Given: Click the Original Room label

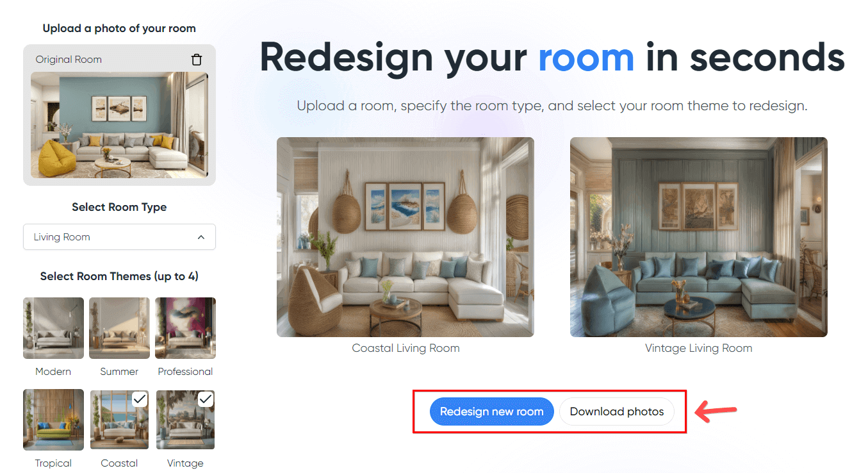Looking at the screenshot, I should tap(69, 60).
